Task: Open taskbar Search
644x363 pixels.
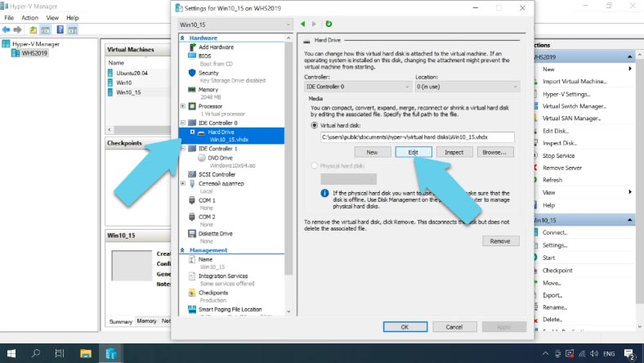Action: tap(36, 353)
